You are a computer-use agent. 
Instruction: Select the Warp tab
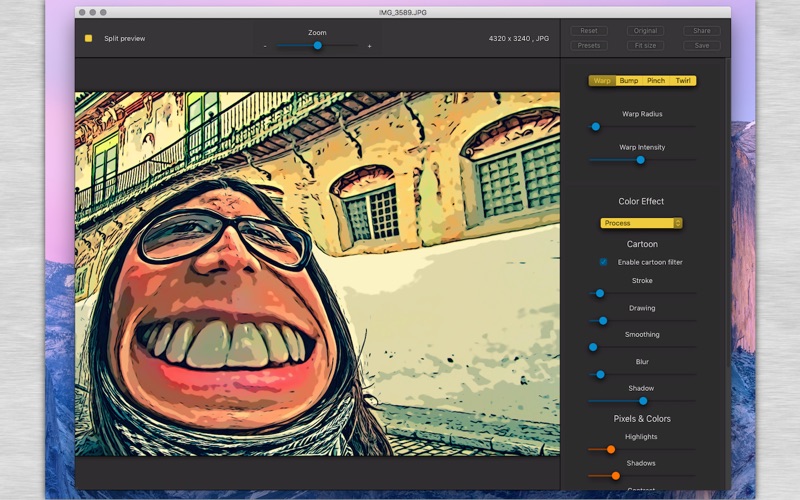tap(602, 81)
